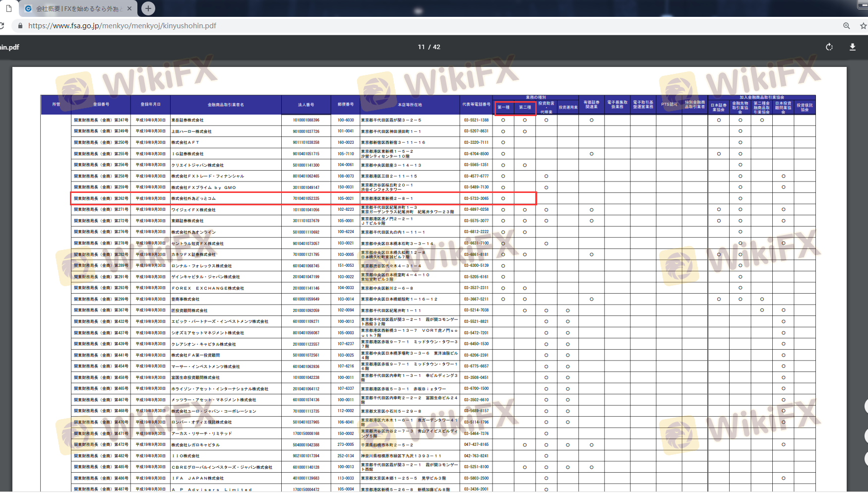Click company name クリエイトジャパン株式会社
The width and height of the screenshot is (868, 494).
coord(197,165)
